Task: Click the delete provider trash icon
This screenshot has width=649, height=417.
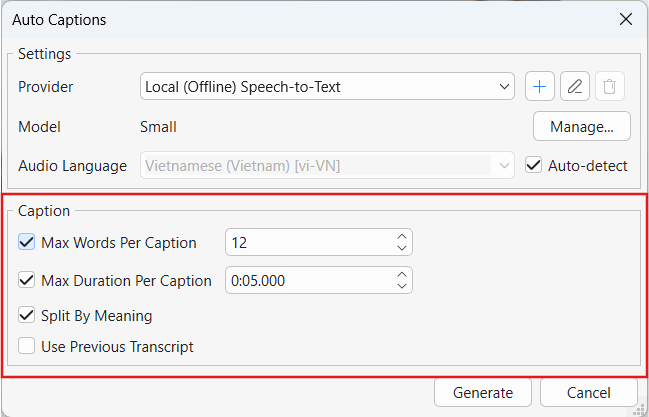Action: point(610,87)
